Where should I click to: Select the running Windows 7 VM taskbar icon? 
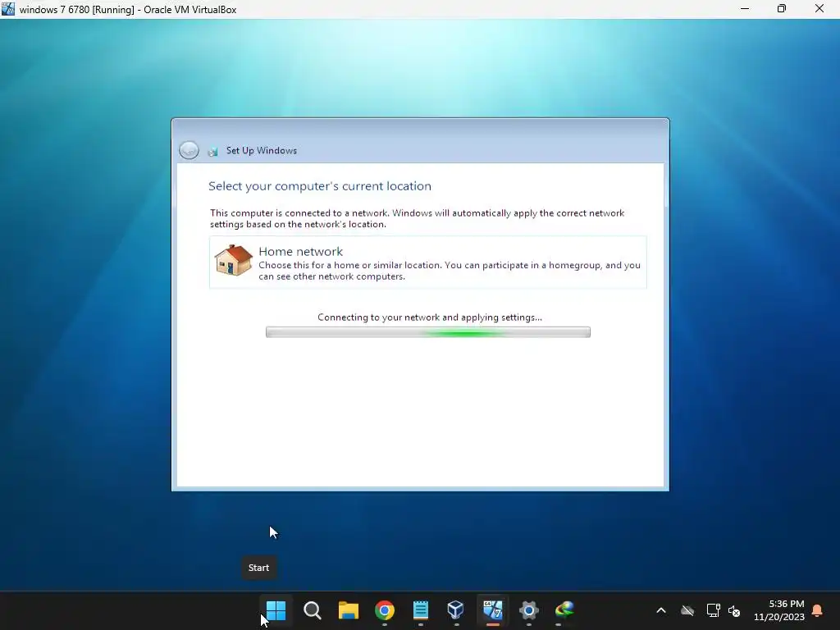(492, 610)
